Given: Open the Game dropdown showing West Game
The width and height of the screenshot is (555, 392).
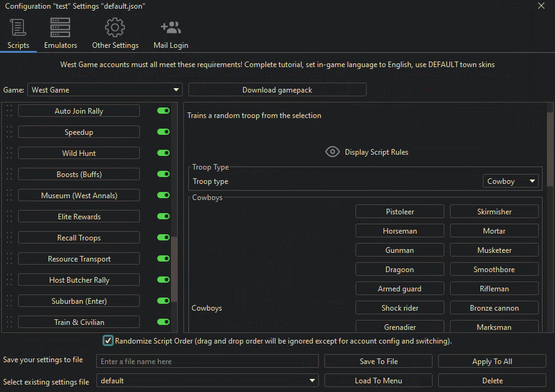Looking at the screenshot, I should (105, 90).
